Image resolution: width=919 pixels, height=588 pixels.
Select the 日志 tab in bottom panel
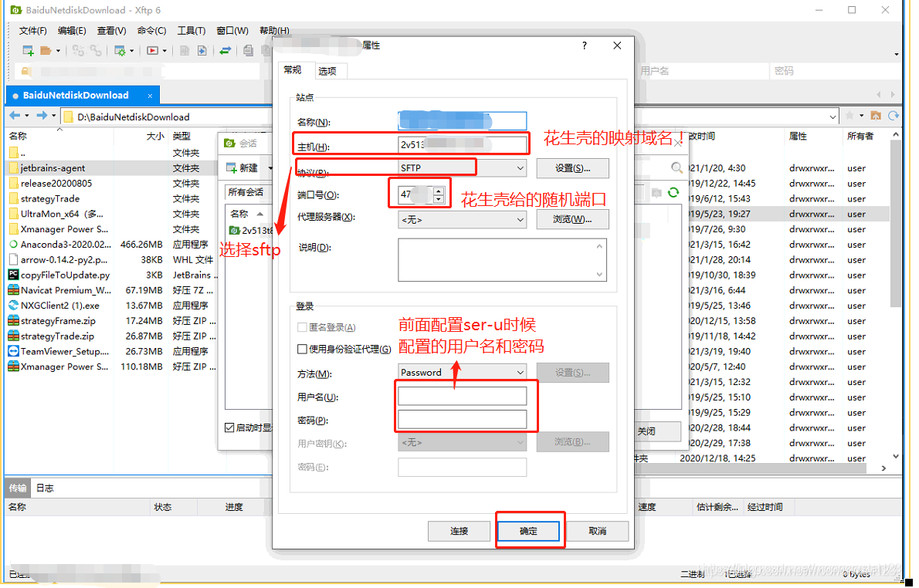tap(45, 488)
